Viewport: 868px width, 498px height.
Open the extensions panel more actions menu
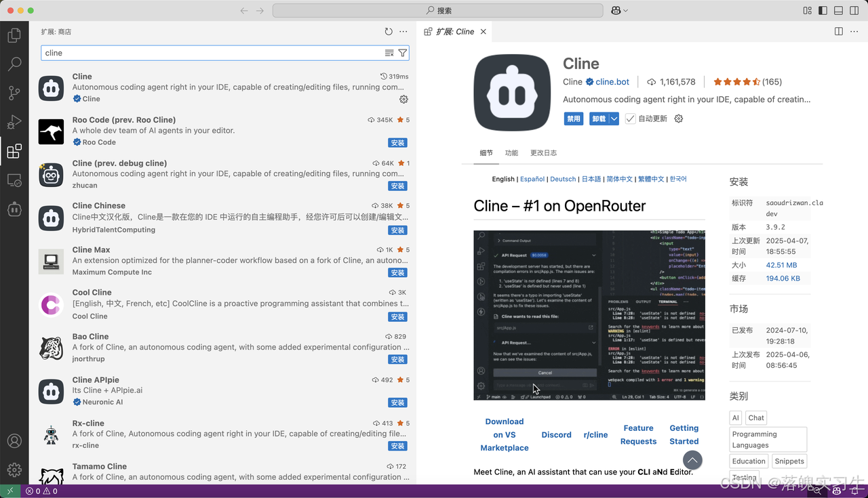(403, 32)
